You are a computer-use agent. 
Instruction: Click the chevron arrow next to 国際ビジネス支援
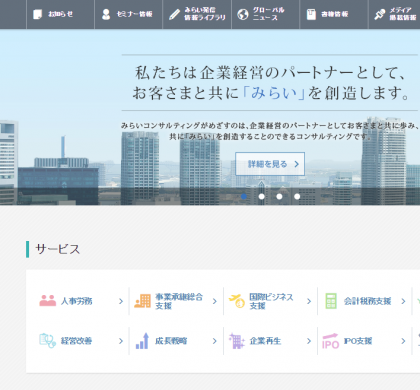pyautogui.click(x=309, y=301)
